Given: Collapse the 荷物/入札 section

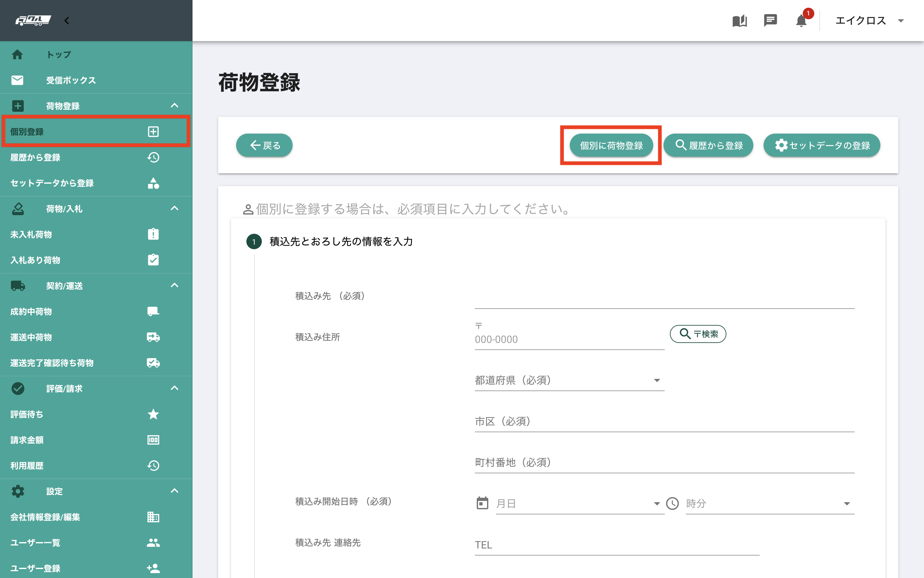Looking at the screenshot, I should [x=175, y=209].
